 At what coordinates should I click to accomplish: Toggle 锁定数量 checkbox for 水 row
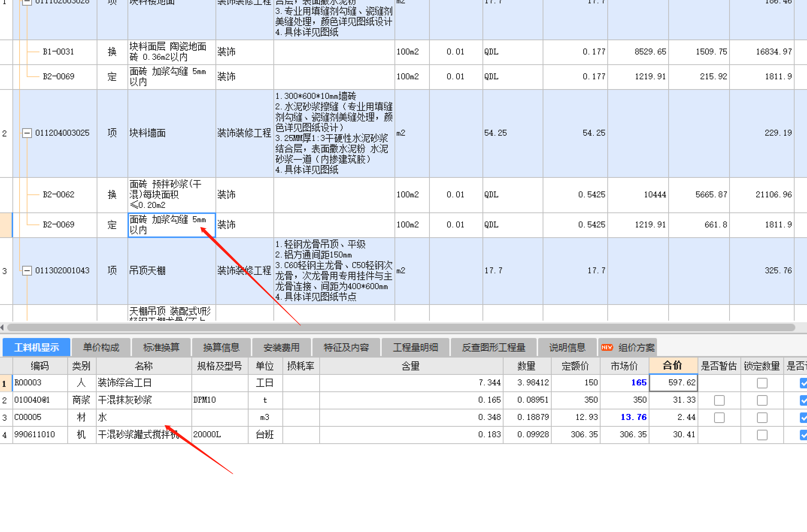[x=762, y=418]
